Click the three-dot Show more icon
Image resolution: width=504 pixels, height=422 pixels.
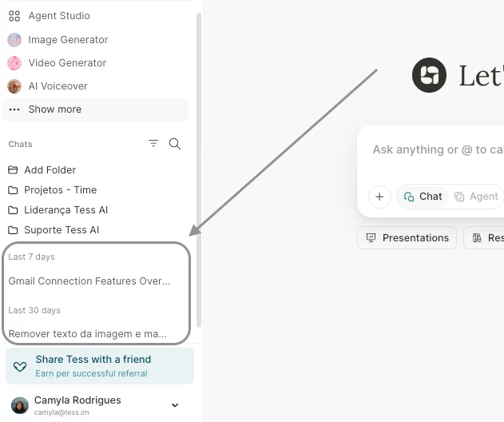(x=14, y=109)
